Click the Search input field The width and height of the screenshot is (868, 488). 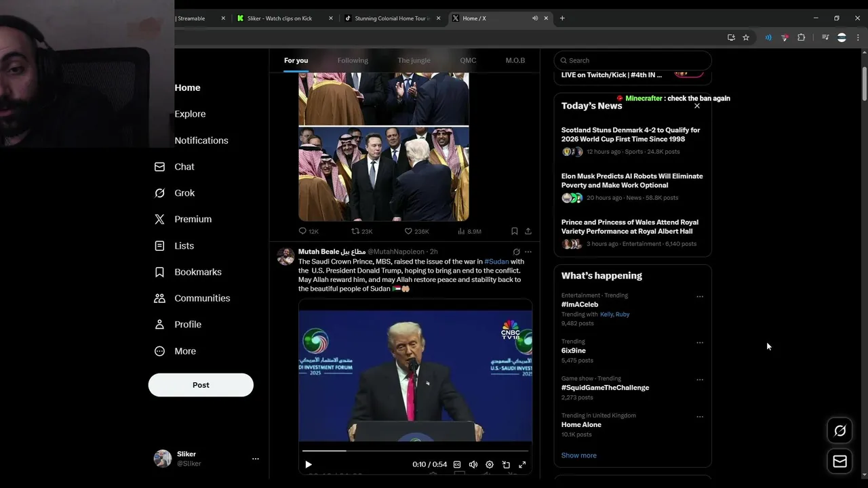[x=633, y=60]
